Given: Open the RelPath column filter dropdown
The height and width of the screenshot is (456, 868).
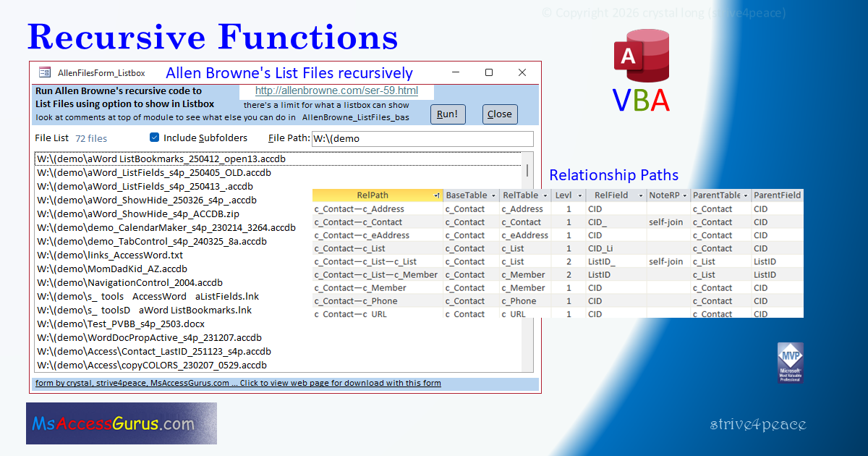Looking at the screenshot, I should 438,195.
